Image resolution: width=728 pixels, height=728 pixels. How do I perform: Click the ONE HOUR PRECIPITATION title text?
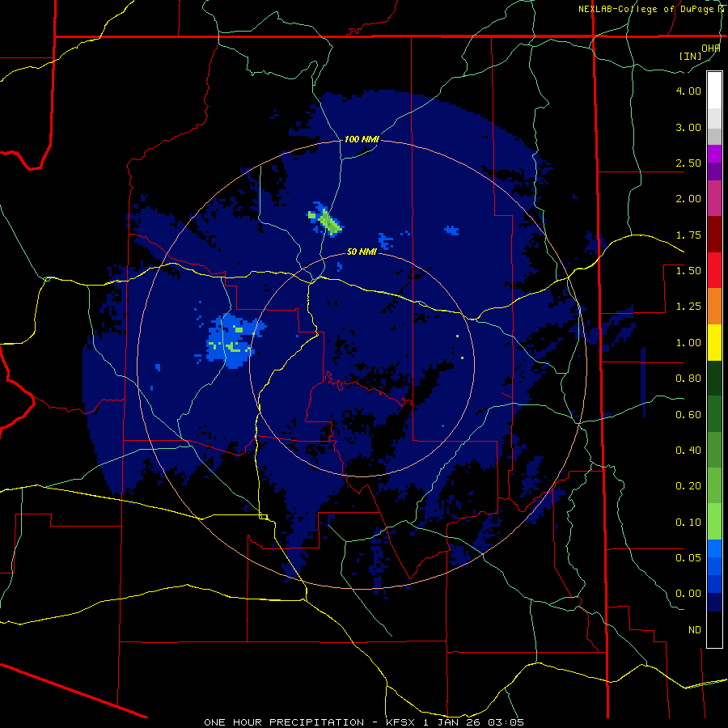coord(284,722)
